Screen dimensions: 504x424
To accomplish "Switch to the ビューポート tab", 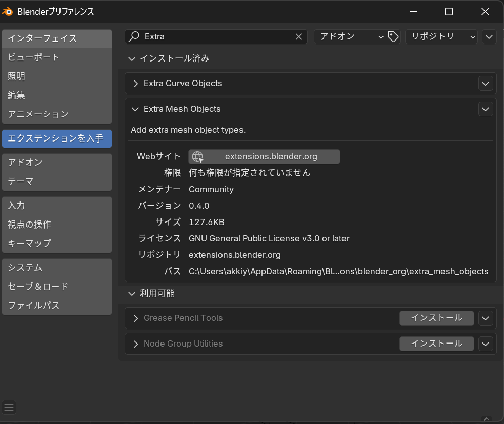I will pyautogui.click(x=57, y=57).
